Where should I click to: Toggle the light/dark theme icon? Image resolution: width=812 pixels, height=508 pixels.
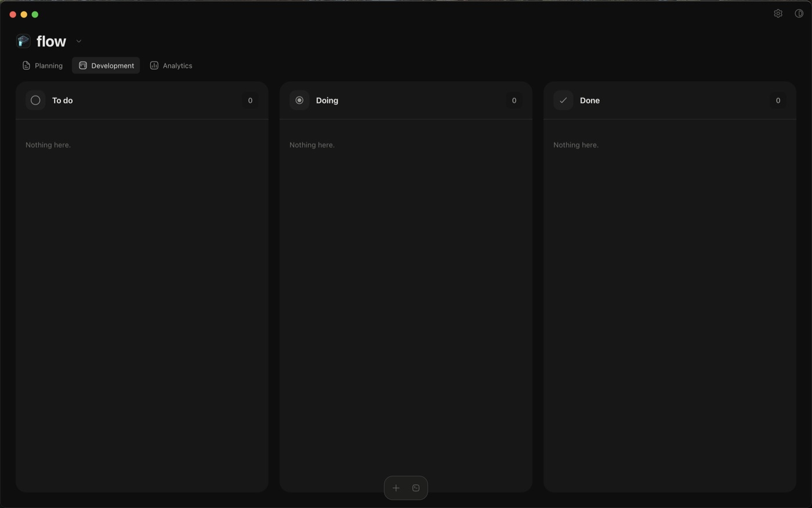click(x=799, y=13)
